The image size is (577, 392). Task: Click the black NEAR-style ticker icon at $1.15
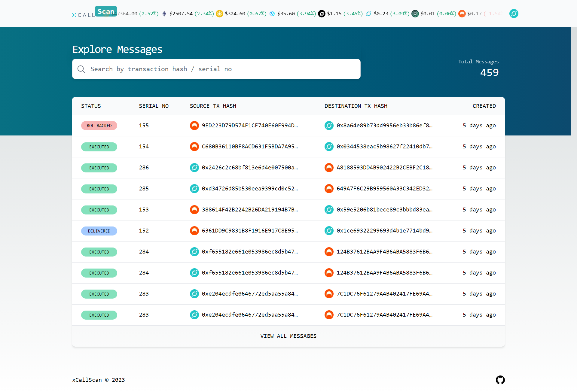(322, 14)
